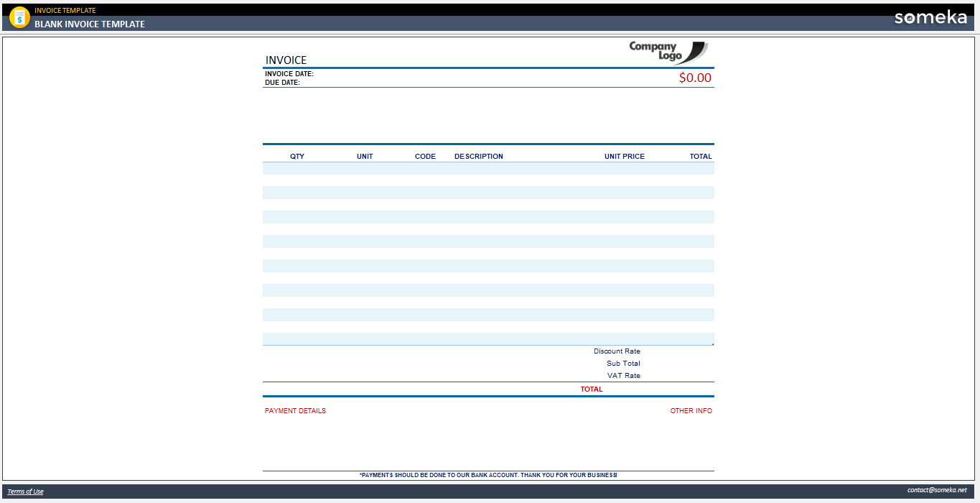
Task: Select the VAT Rate label
Action: pos(623,376)
